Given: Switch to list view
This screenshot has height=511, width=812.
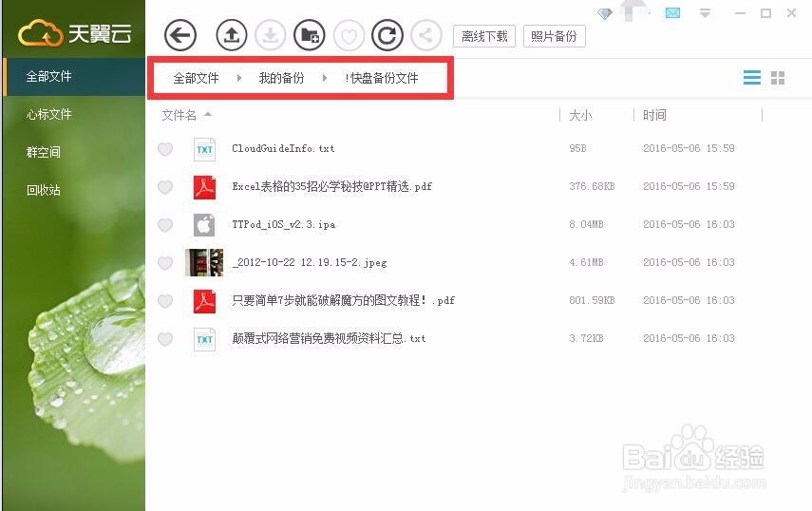Looking at the screenshot, I should click(x=752, y=78).
